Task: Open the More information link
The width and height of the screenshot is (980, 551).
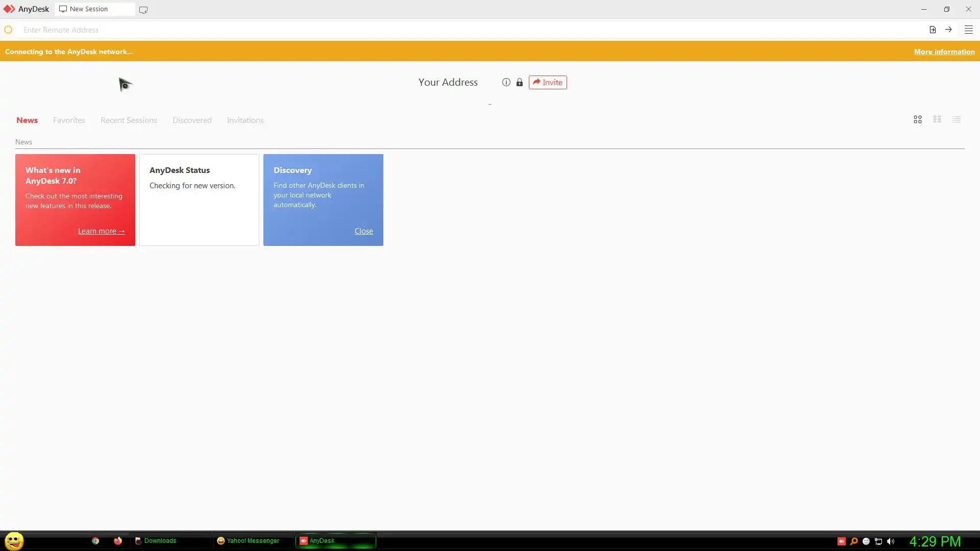Action: tap(944, 52)
